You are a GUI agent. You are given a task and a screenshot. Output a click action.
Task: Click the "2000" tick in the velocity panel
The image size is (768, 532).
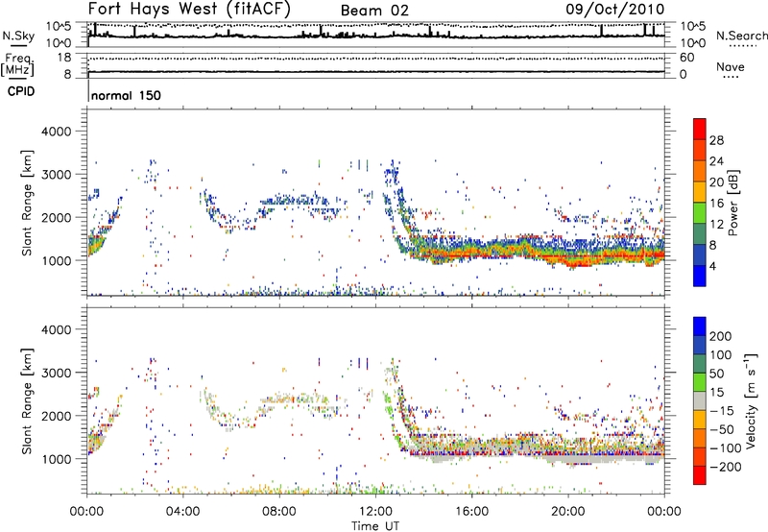56,416
